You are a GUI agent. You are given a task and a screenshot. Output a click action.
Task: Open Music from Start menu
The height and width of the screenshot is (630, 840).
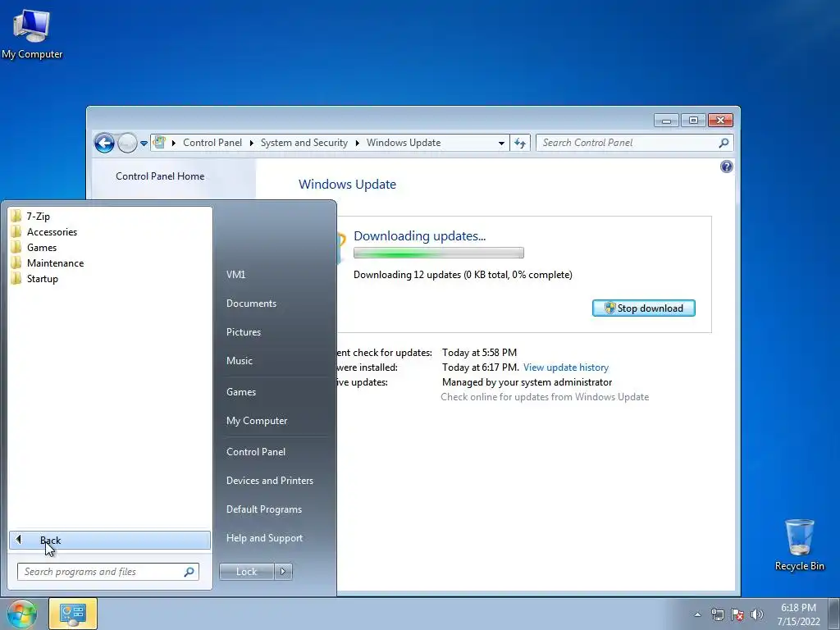240,361
